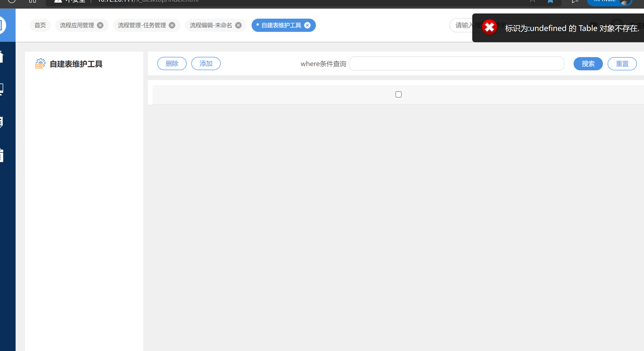Screen dimensions: 644x351
Task: Click the red error X icon
Action: (489, 27)
